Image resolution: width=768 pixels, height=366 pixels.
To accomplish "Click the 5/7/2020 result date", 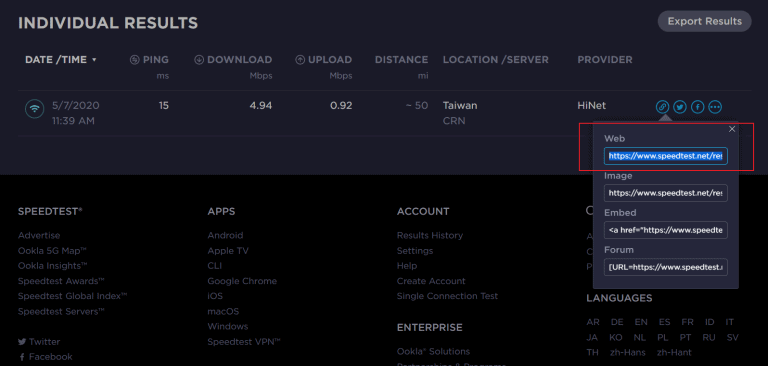I will 76,105.
